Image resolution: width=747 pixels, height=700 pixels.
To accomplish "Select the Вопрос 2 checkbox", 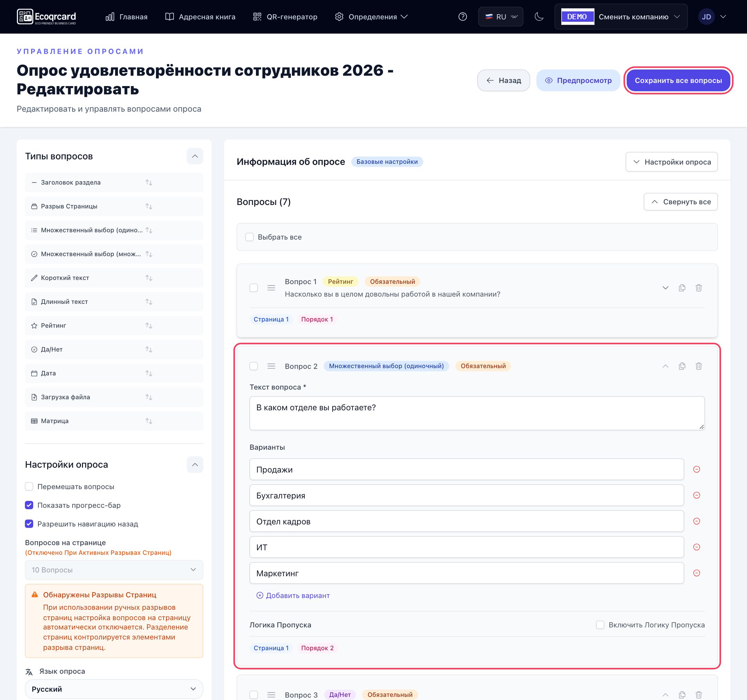I will (253, 366).
